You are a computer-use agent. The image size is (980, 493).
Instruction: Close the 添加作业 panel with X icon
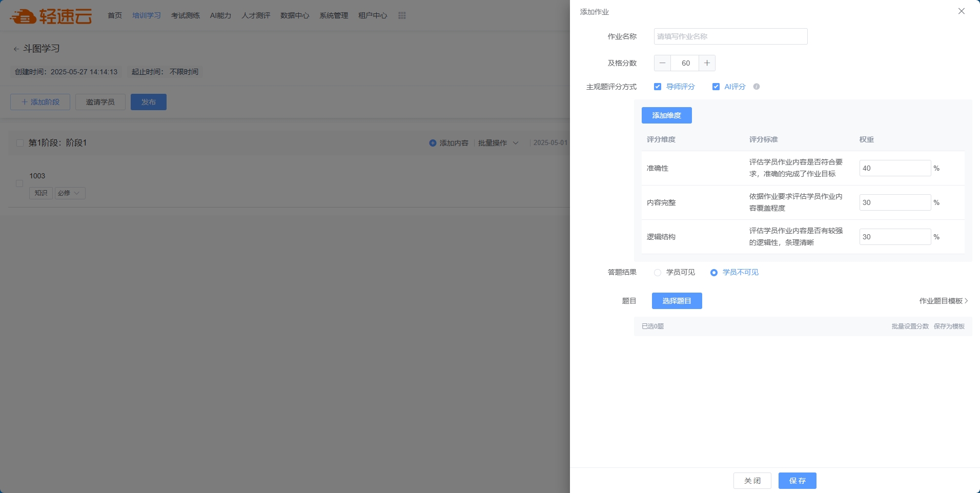[x=961, y=11]
